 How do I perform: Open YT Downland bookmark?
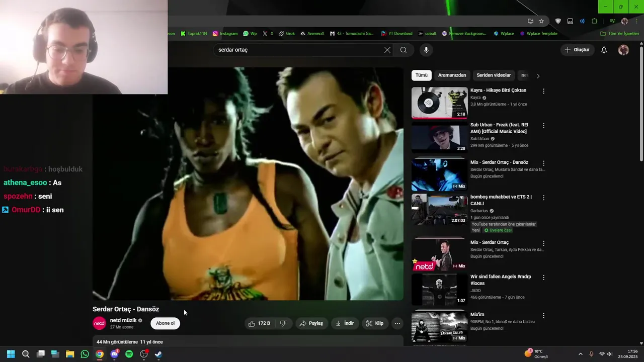[396, 34]
